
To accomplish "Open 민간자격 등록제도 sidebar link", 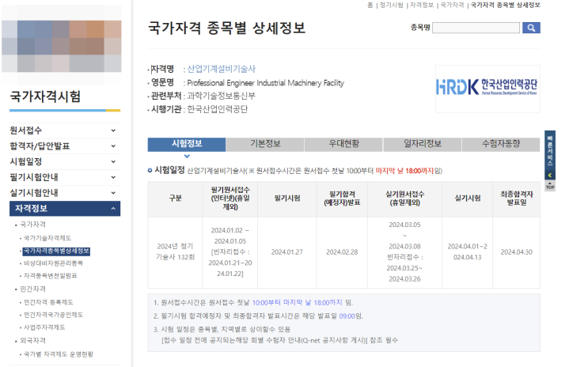I will coord(48,302).
